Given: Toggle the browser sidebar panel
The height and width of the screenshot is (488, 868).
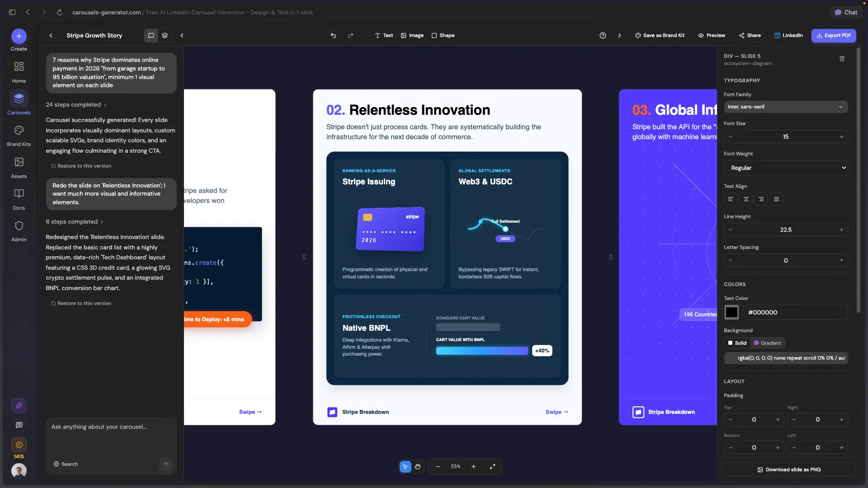Looking at the screenshot, I should 12,13.
